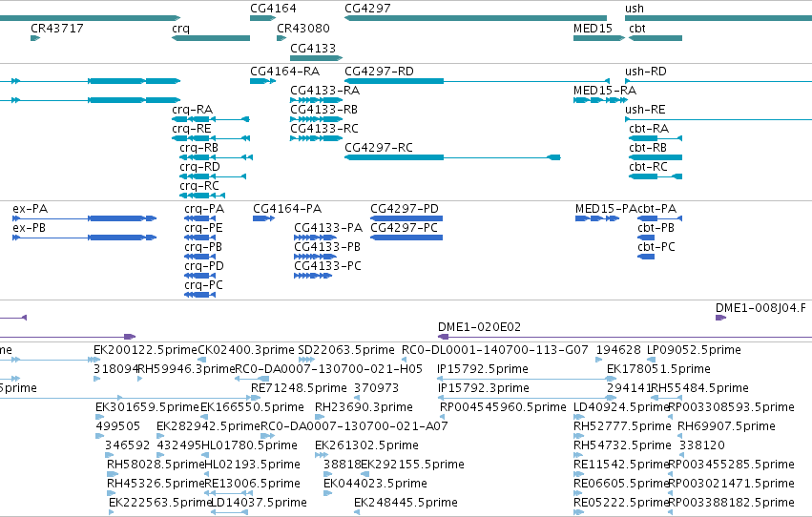Select the IP15792.3prime EST
Viewport: 812px width, 517px height.
pyautogui.click(x=527, y=398)
